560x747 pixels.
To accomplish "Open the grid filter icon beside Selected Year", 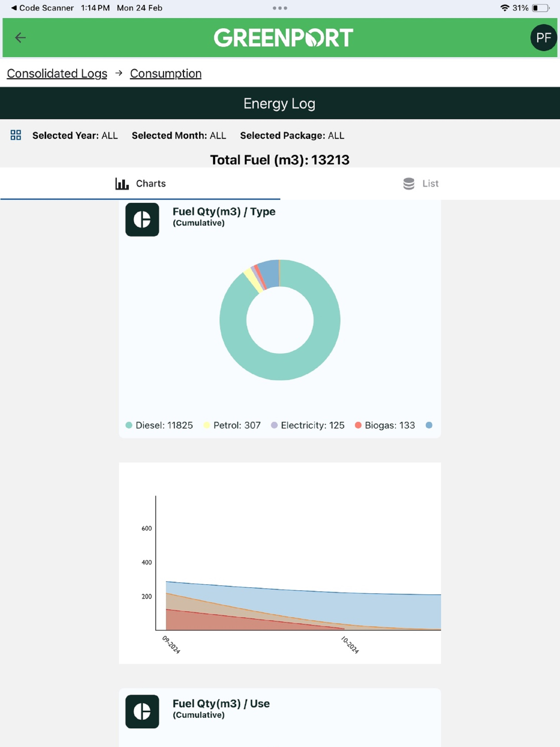I will pos(16,135).
